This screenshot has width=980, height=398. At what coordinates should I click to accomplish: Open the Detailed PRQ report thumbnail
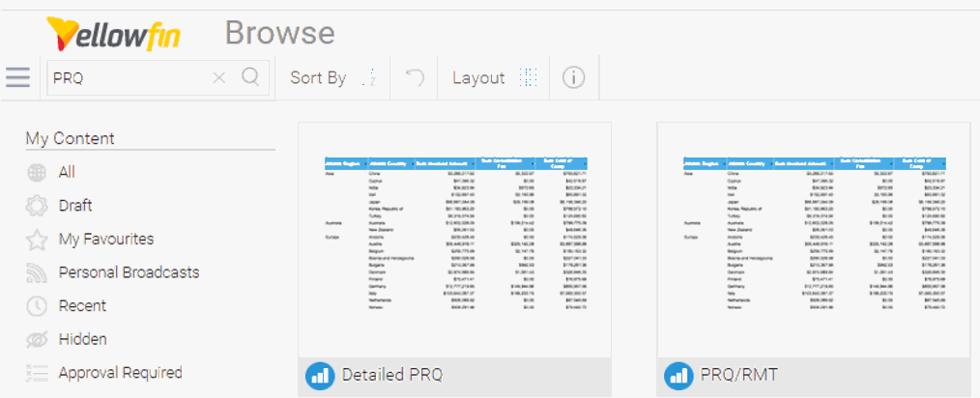(455, 240)
